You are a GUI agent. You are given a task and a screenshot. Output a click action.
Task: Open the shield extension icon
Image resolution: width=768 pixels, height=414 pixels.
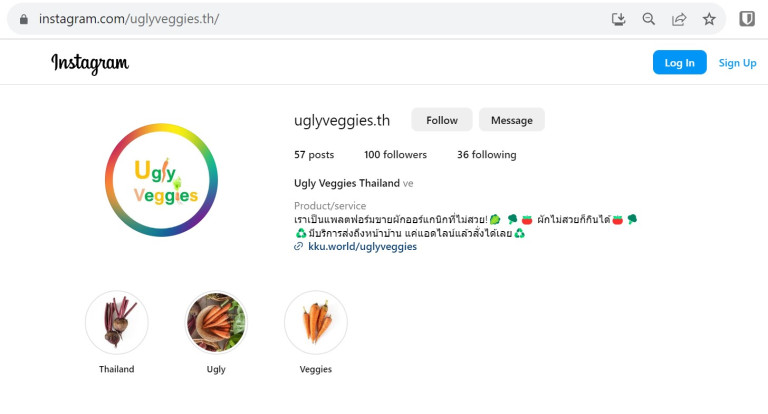(x=746, y=19)
